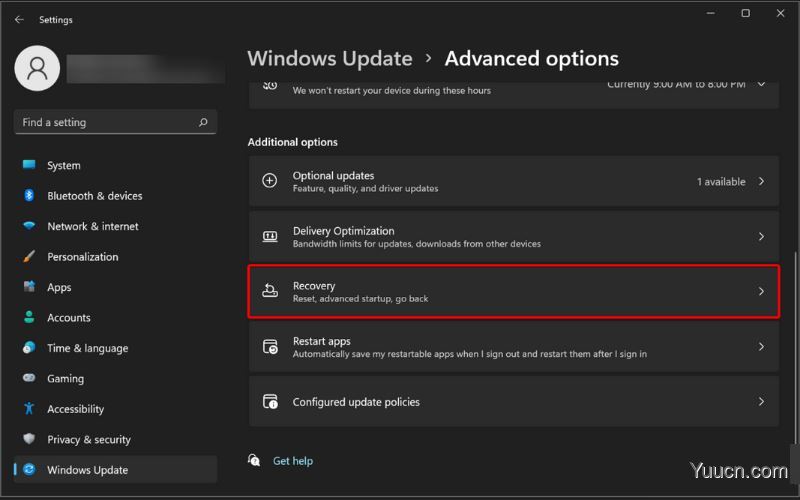Close the Settings window
The width and height of the screenshot is (800, 500).
(781, 13)
